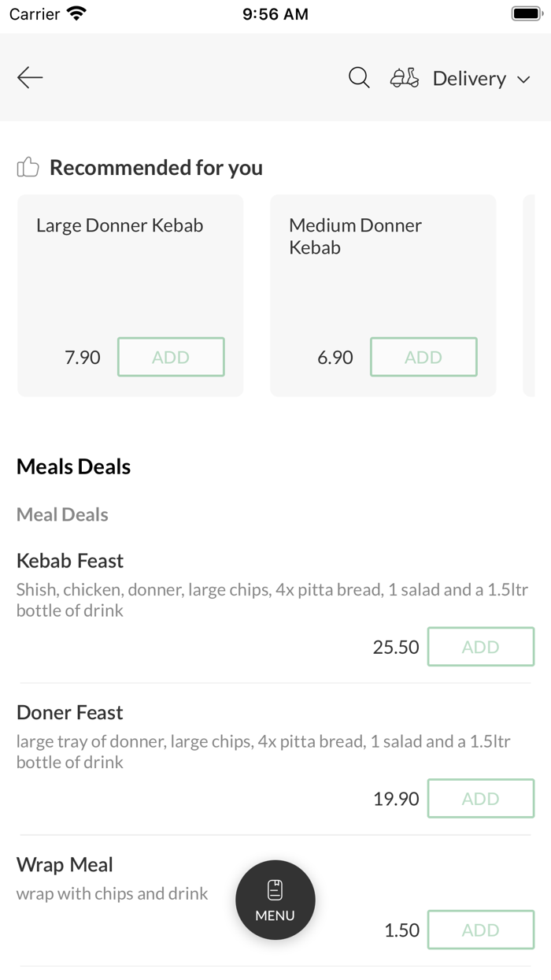Select the Wrap Meal item title
Image resolution: width=551 pixels, height=980 pixels.
[x=65, y=865]
